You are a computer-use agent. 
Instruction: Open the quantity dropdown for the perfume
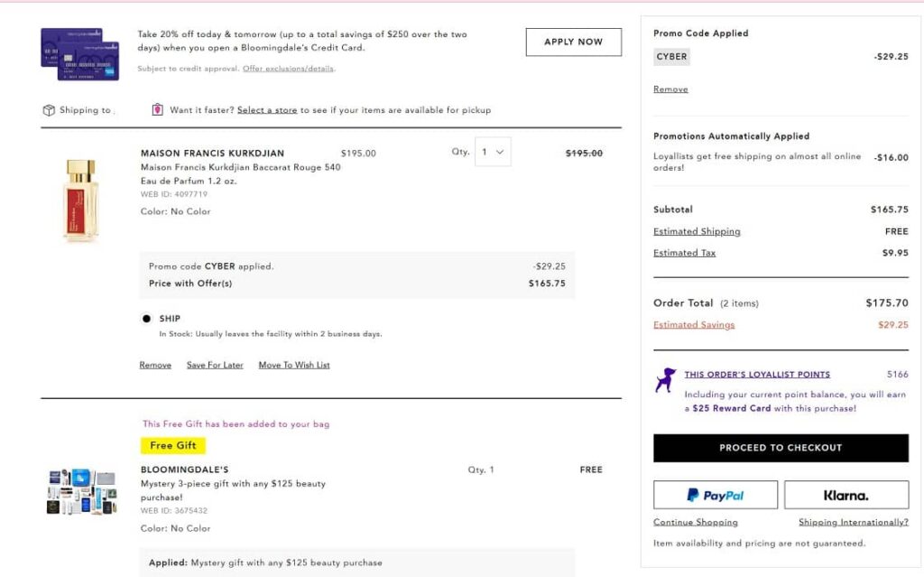(x=494, y=152)
